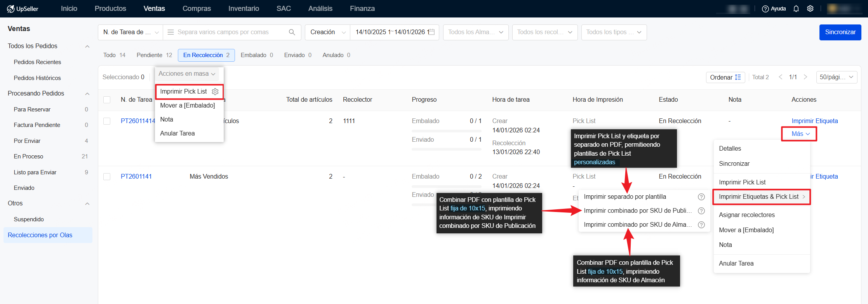The height and width of the screenshot is (304, 868).
Task: Collapse the Procesando Pedidos sidebar section
Action: pos(87,94)
